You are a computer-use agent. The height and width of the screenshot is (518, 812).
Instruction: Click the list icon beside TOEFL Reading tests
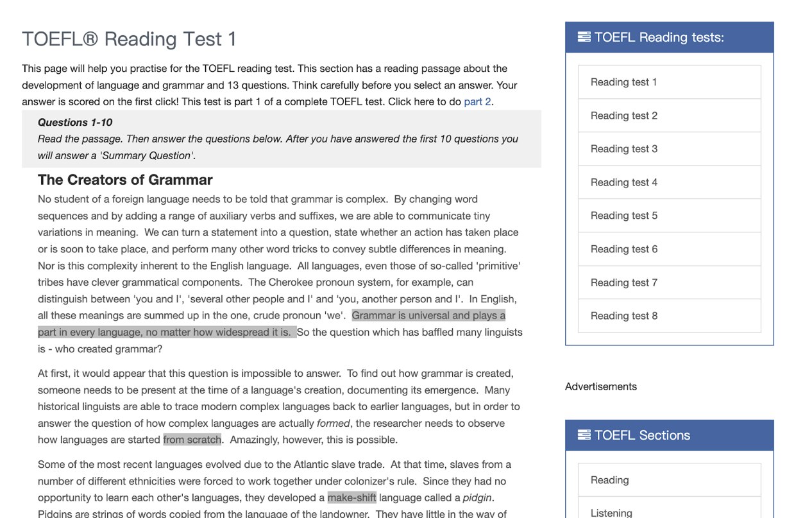click(584, 37)
